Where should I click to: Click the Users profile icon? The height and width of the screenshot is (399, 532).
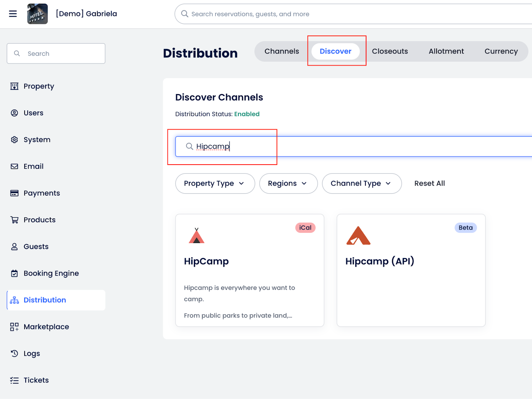14,113
